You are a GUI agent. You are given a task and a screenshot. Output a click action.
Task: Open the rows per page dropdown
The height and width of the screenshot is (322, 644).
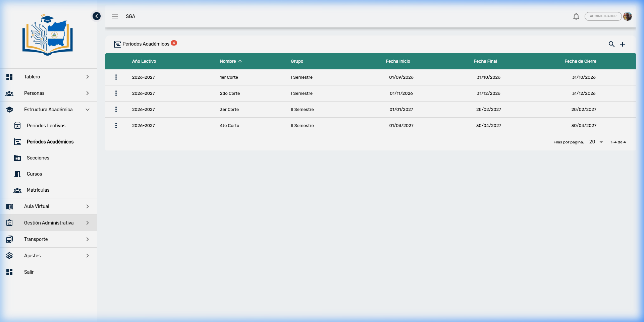tap(596, 142)
